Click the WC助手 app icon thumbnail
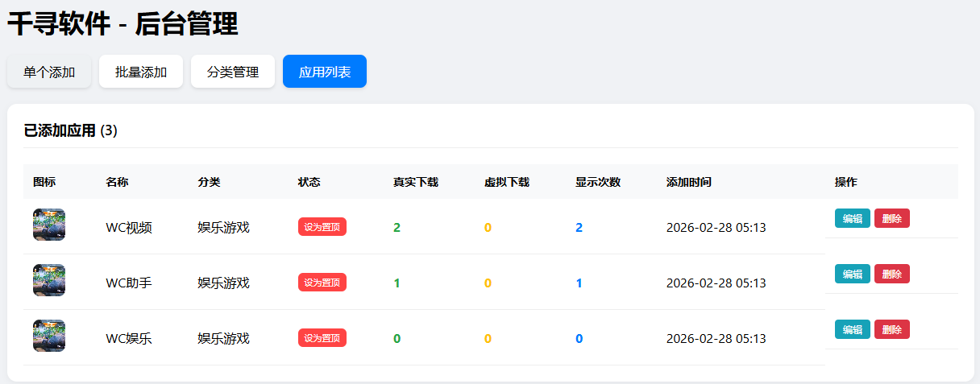The image size is (980, 384). coord(49,280)
